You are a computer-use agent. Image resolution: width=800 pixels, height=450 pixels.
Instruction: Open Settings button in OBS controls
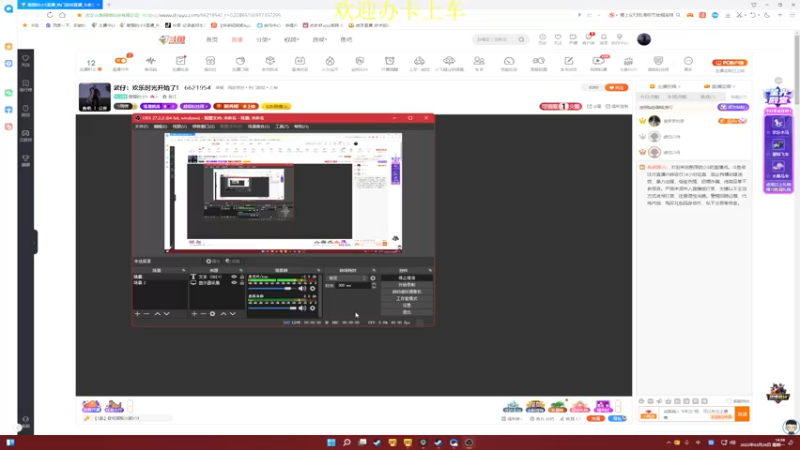coord(407,305)
